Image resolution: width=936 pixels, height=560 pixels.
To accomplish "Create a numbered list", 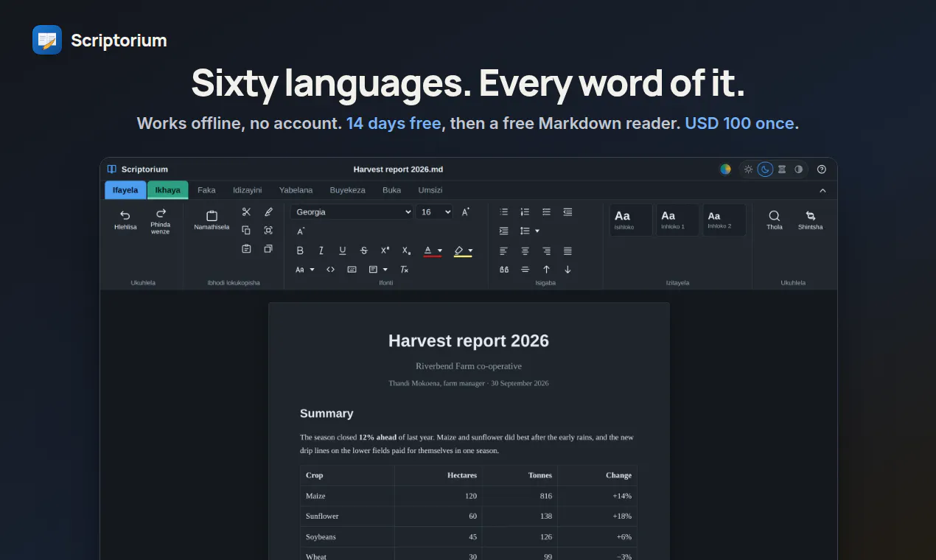I will pyautogui.click(x=525, y=211).
